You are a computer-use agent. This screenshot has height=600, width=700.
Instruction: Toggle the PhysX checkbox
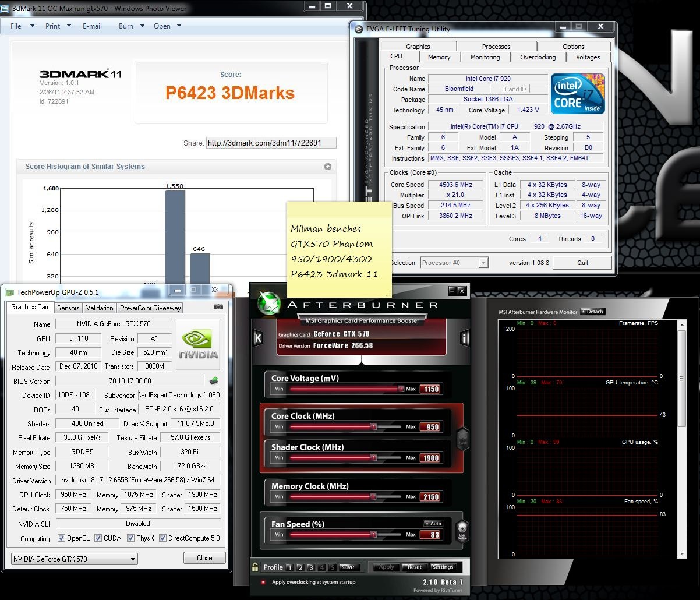[x=131, y=538]
